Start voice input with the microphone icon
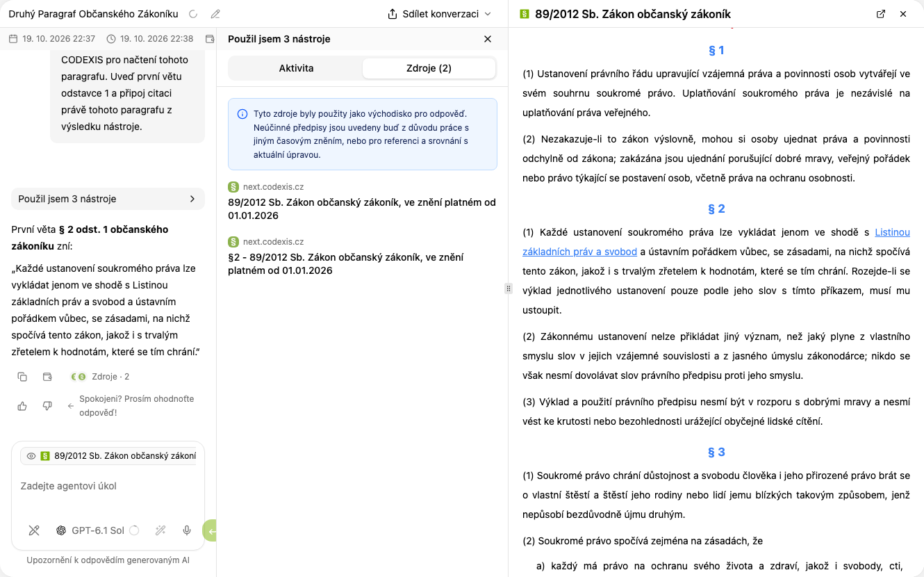The width and height of the screenshot is (924, 577). 187,530
